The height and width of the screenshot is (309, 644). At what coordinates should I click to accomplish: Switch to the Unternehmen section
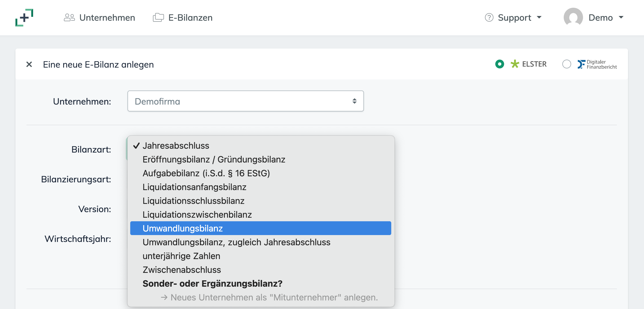[107, 17]
